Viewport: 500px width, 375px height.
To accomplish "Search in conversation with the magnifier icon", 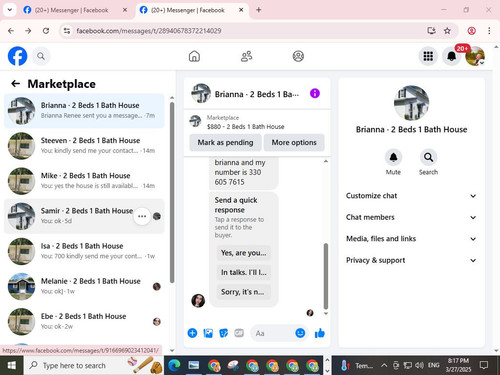I will pos(428,157).
